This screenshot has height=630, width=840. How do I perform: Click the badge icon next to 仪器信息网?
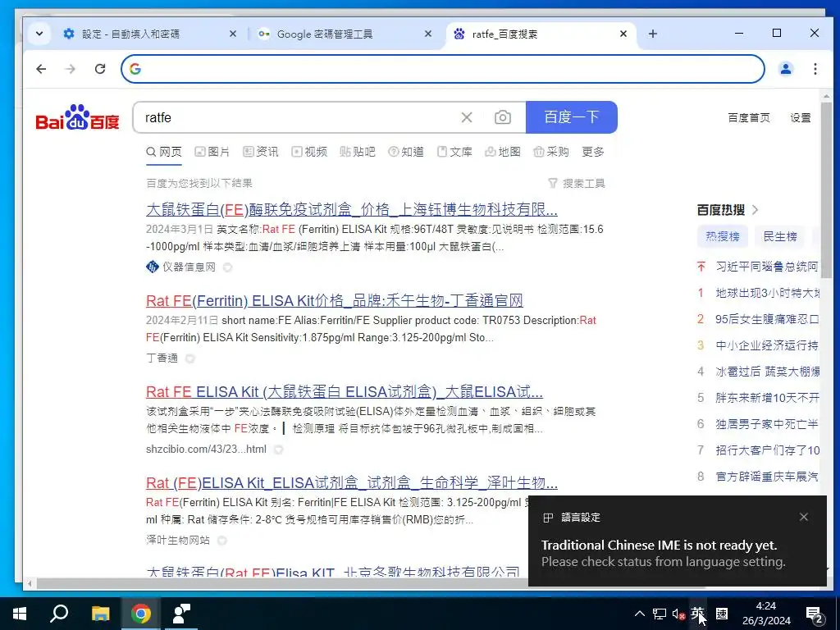[x=227, y=267]
